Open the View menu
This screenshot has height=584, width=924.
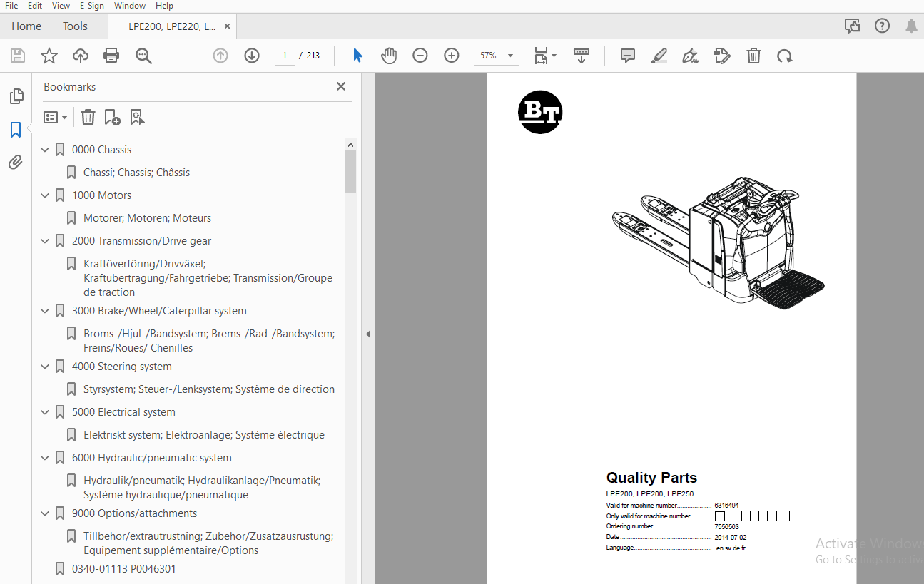pyautogui.click(x=61, y=6)
